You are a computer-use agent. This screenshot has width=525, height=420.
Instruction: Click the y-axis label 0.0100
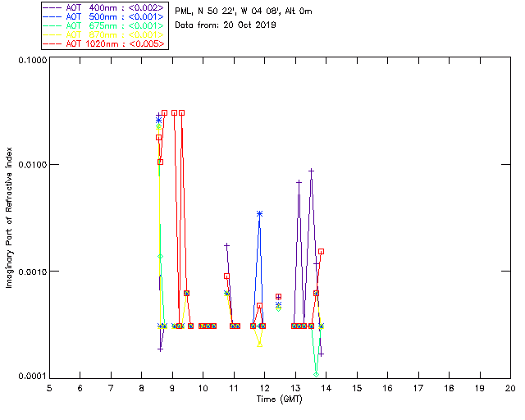32,165
